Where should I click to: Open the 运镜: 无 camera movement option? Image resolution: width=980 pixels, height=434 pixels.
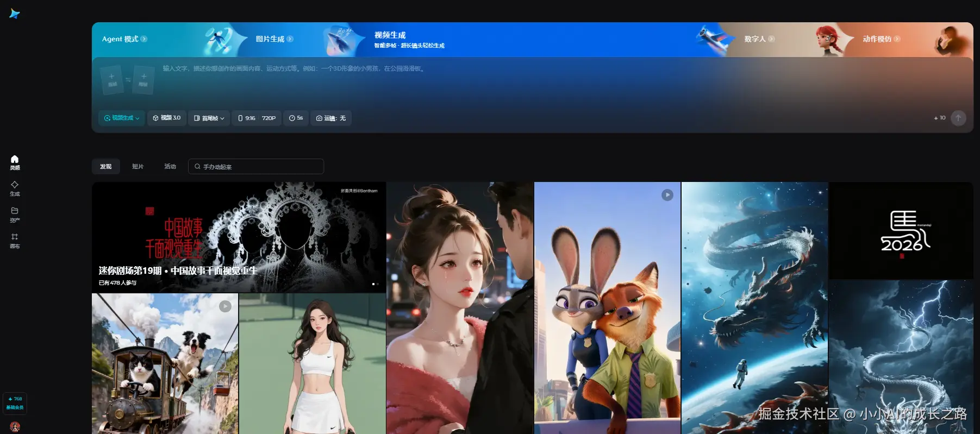pos(331,118)
